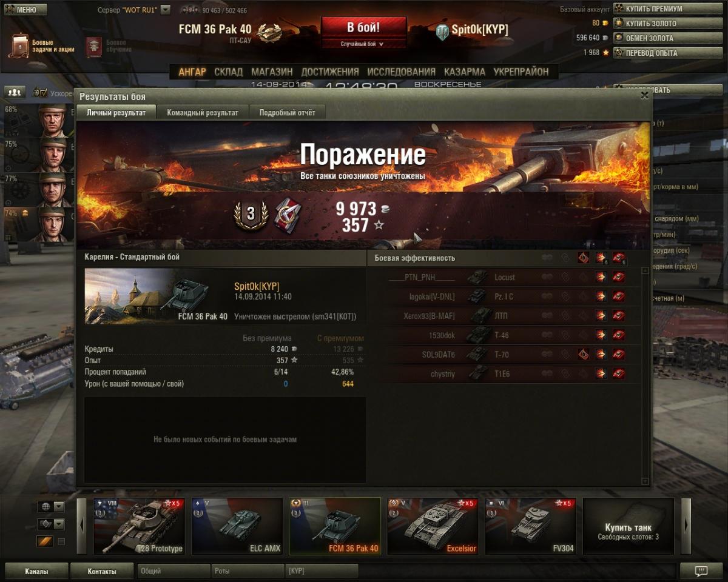Open the Подробный отчёт tab

287,112
